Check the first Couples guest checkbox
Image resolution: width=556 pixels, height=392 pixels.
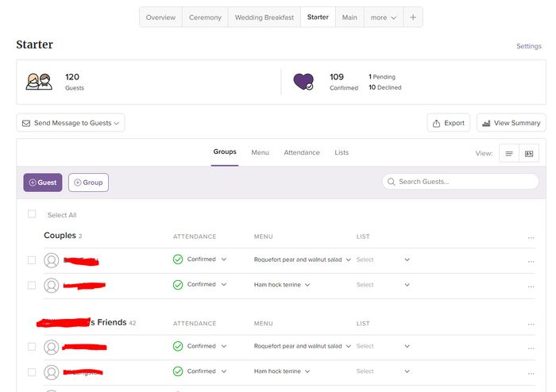click(x=32, y=260)
